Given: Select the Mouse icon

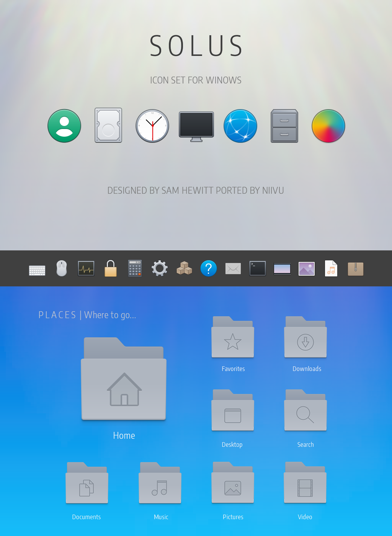Looking at the screenshot, I should coord(61,268).
